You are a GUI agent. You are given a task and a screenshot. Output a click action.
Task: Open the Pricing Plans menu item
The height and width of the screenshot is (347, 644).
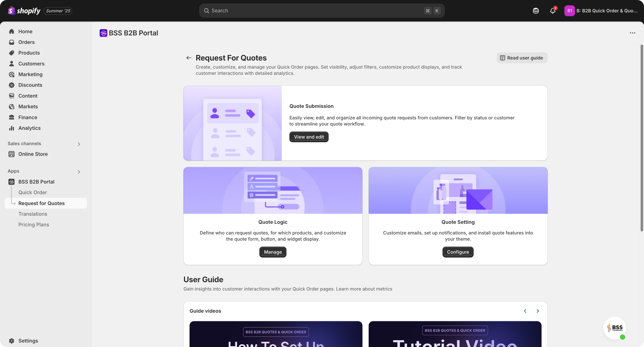[33, 225]
